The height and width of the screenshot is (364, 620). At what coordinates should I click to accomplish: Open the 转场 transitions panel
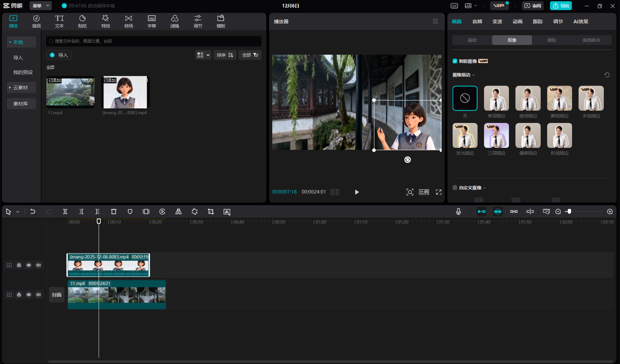pyautogui.click(x=129, y=21)
